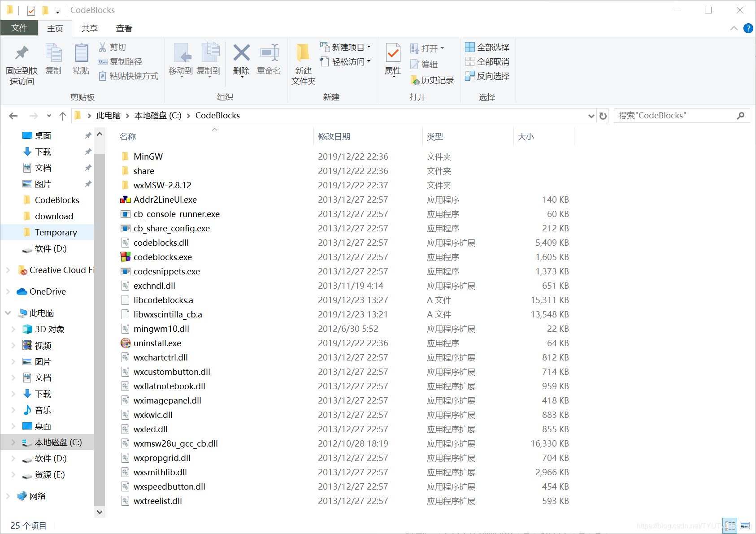Click the Edit button in the Open group
The width and height of the screenshot is (756, 534).
pos(424,64)
